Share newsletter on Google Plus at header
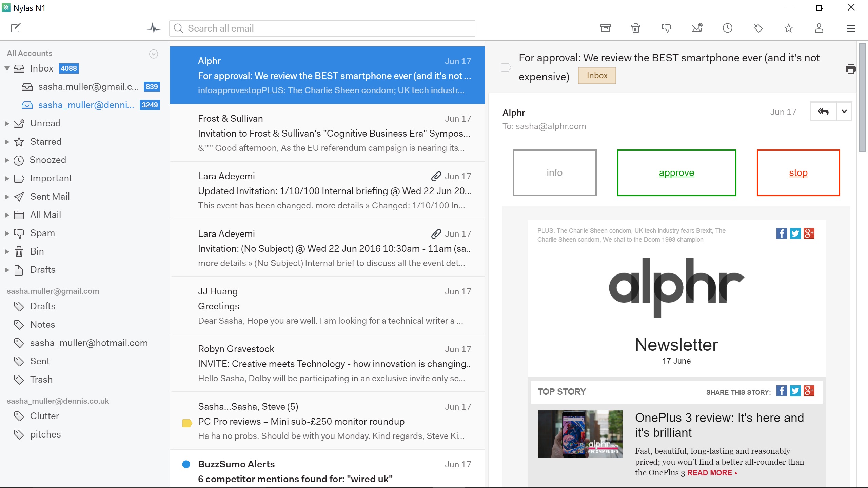 click(809, 233)
